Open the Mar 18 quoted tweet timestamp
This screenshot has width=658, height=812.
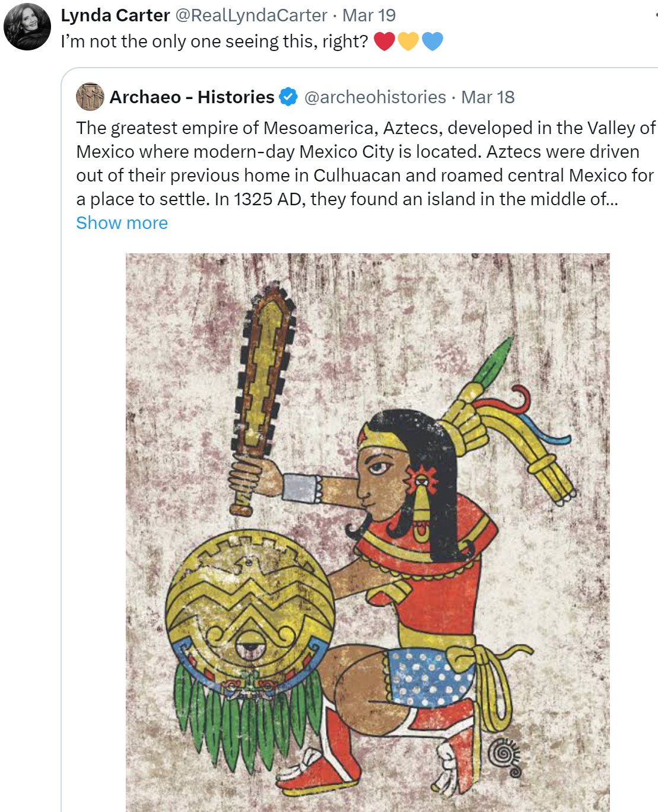point(488,97)
